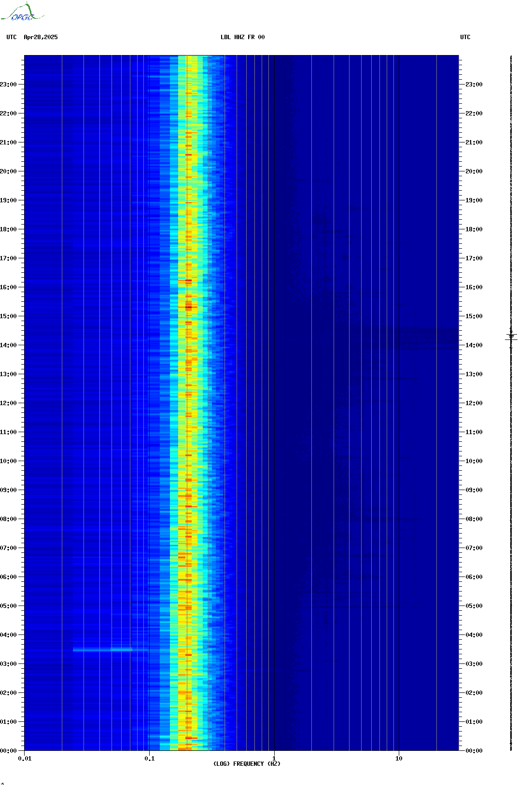Click the Apr28,2025 date label
532x789 pixels.
[41, 37]
